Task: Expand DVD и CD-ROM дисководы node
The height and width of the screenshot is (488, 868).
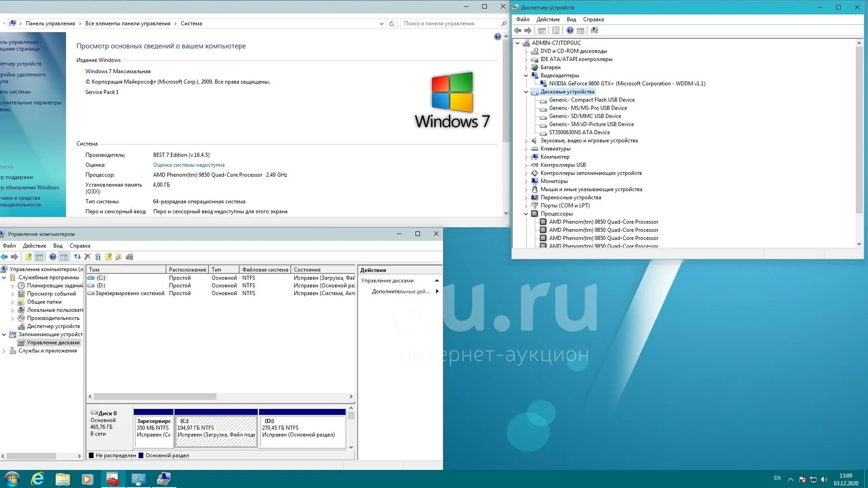Action: click(x=526, y=51)
